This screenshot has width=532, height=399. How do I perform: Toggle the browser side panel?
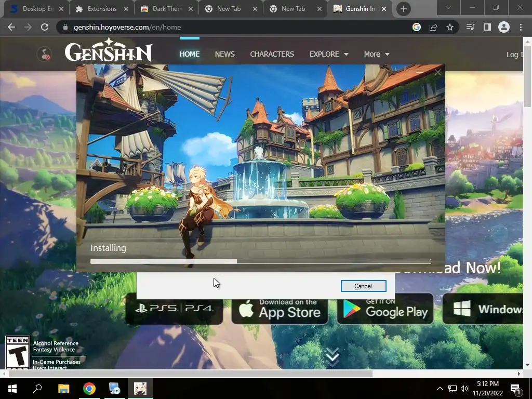pos(487,27)
